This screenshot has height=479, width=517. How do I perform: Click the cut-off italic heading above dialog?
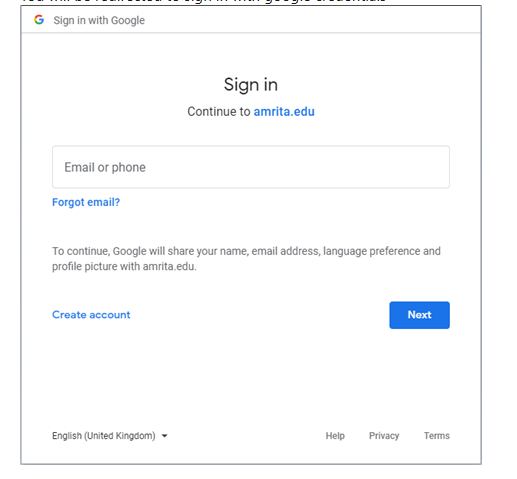pos(203,1)
